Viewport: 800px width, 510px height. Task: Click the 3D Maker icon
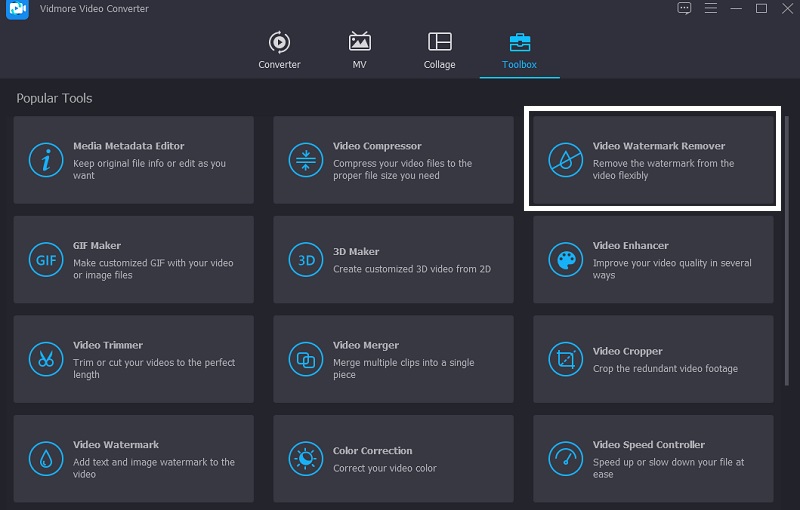(302, 260)
